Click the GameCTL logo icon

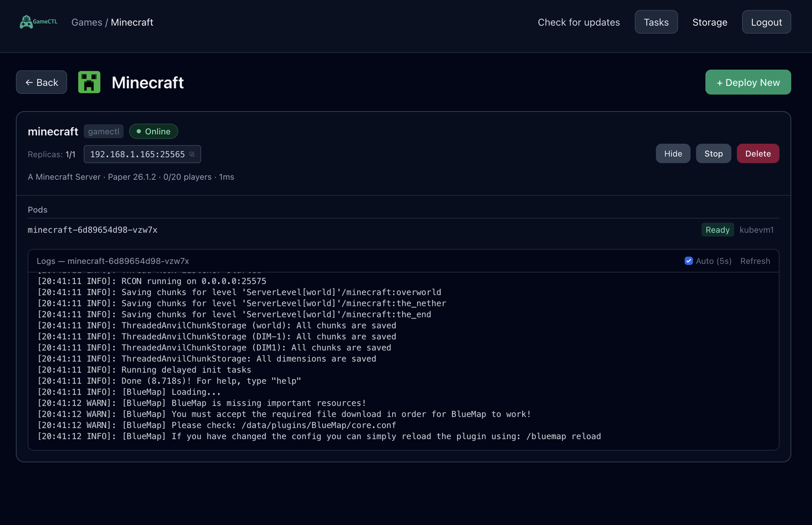[38, 22]
